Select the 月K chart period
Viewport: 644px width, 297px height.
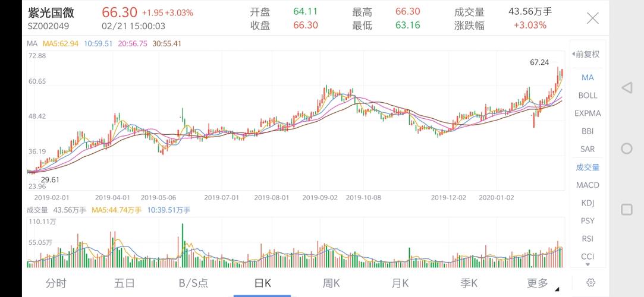pyautogui.click(x=400, y=283)
